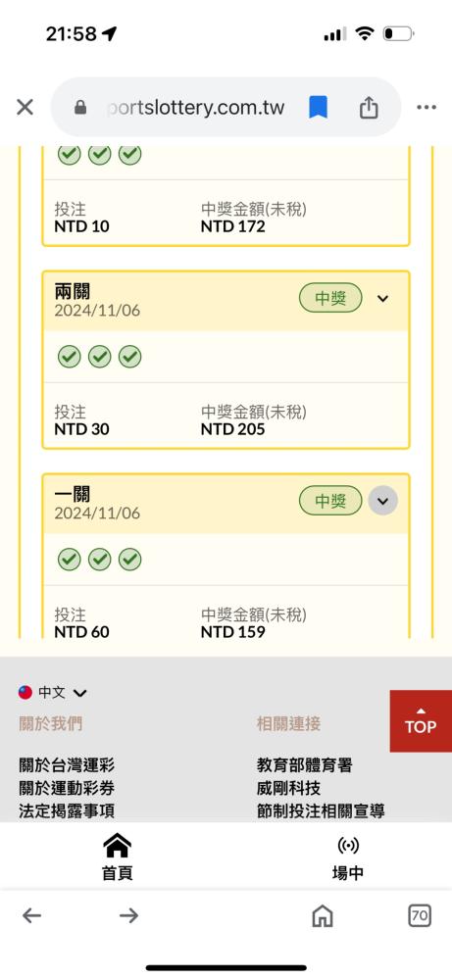The height and width of the screenshot is (980, 452).
Task: Open the tab switcher showing 70 tabs
Action: click(420, 915)
